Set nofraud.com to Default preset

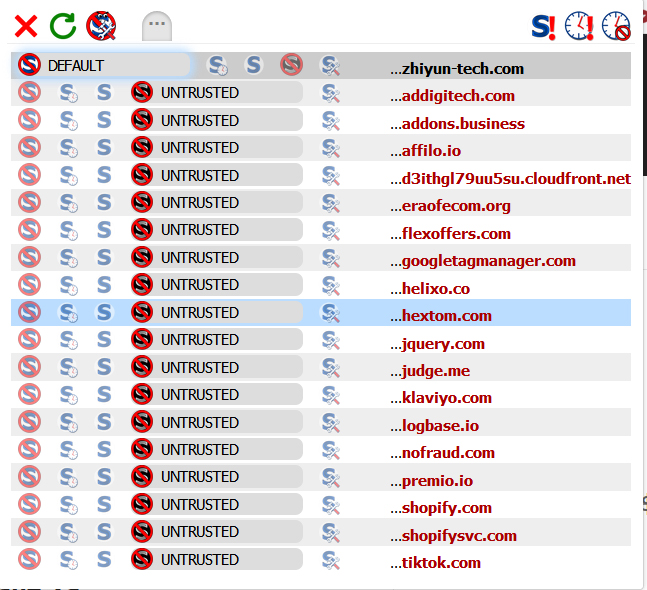[x=29, y=449]
